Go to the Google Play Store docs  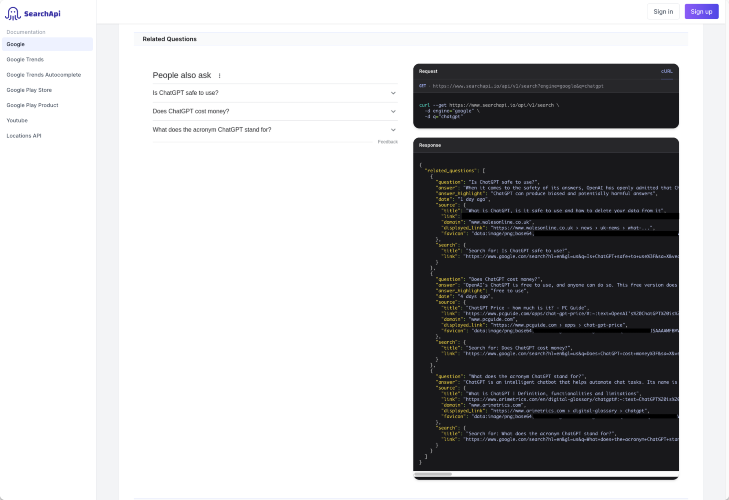pyautogui.click(x=29, y=90)
